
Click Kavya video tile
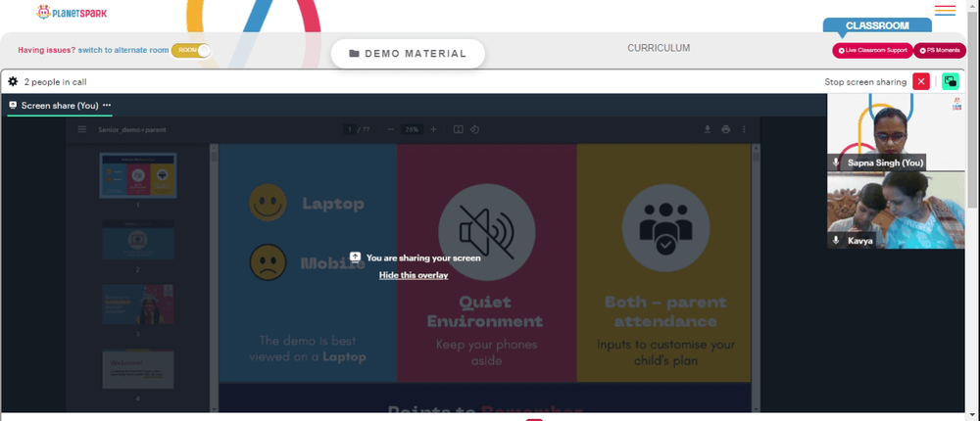(896, 210)
